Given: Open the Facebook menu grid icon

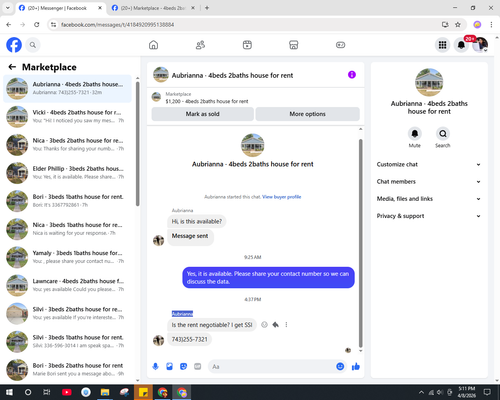Looking at the screenshot, I should [x=442, y=45].
